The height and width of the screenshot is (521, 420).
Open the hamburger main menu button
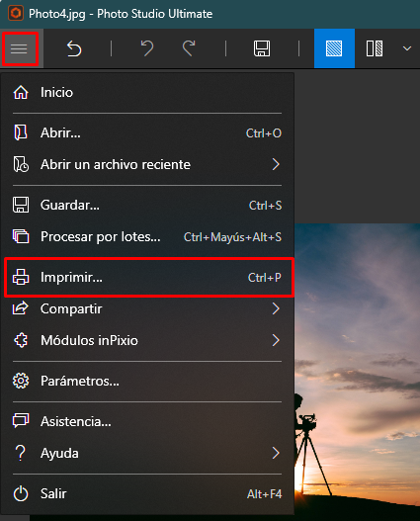20,48
